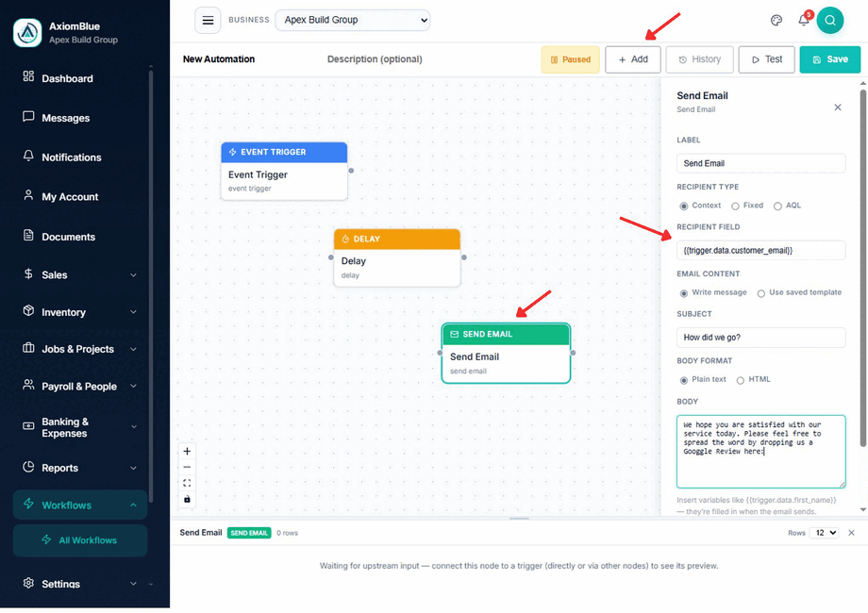
Task: Open the Dashboard page
Action: (67, 78)
